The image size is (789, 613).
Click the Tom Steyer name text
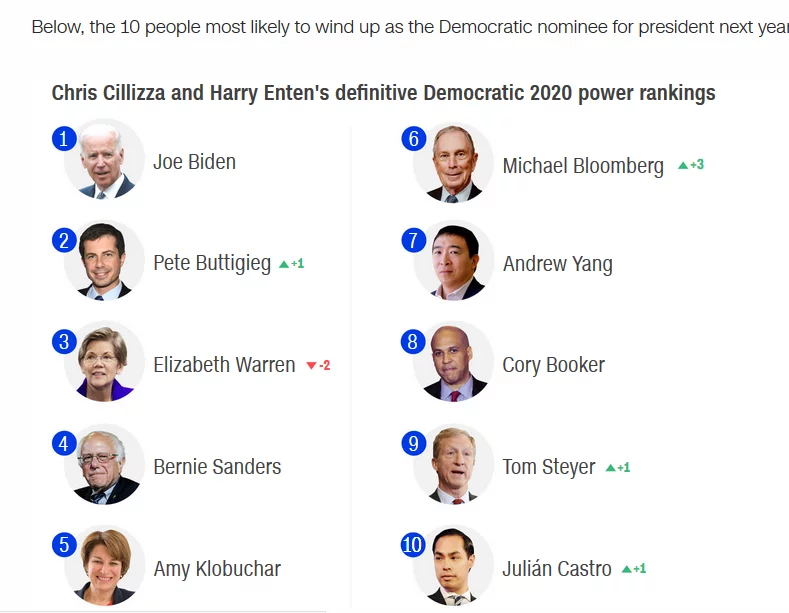point(549,468)
